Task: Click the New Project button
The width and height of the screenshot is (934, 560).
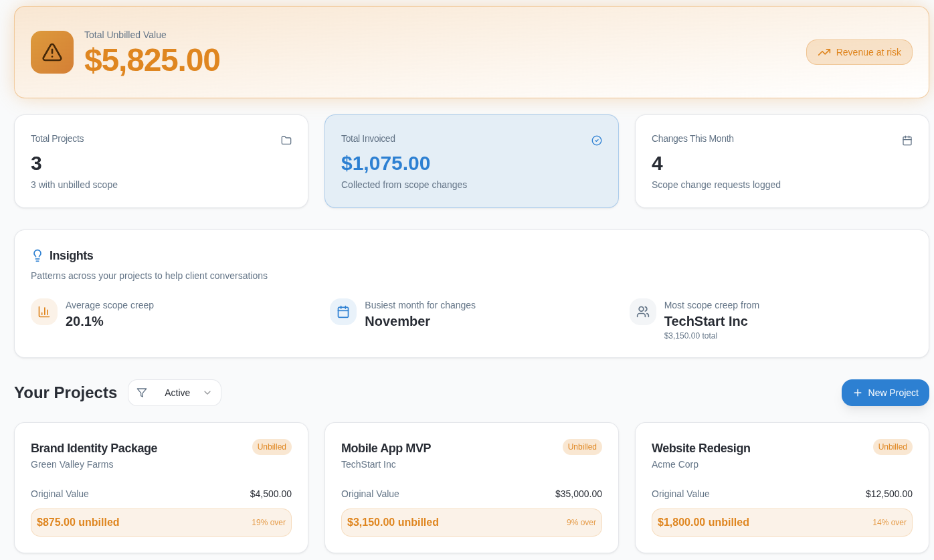Action: point(885,393)
